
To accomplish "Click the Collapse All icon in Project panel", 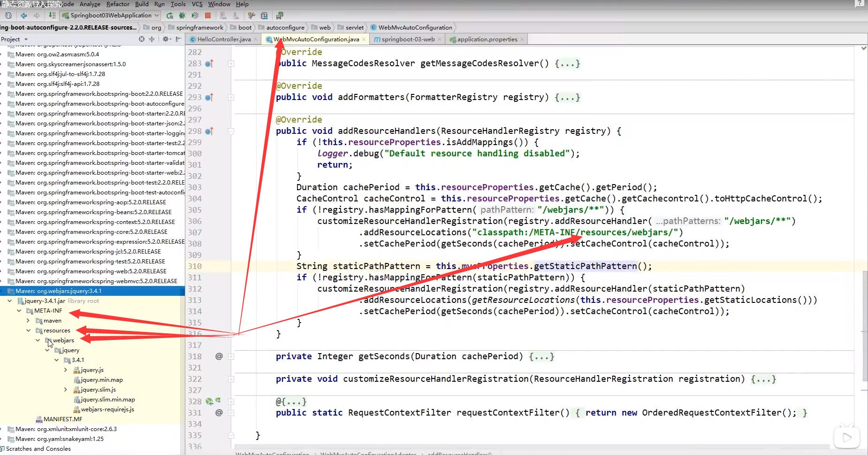I will pyautogui.click(x=152, y=39).
